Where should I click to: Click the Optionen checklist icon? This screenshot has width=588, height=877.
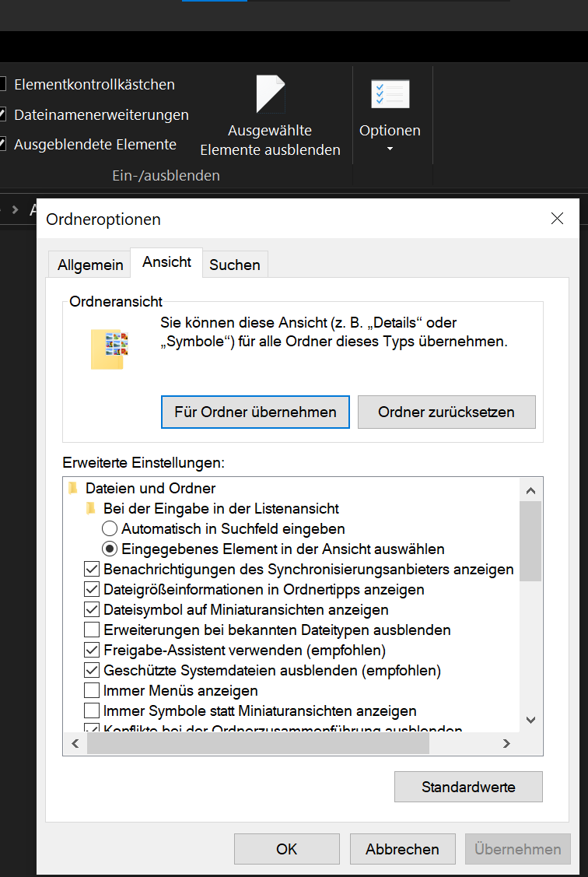390,95
